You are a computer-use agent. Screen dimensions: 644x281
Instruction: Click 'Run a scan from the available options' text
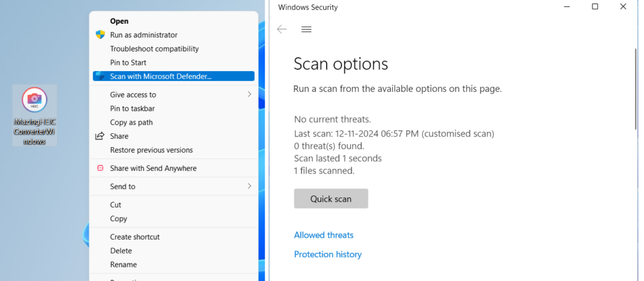tap(397, 89)
